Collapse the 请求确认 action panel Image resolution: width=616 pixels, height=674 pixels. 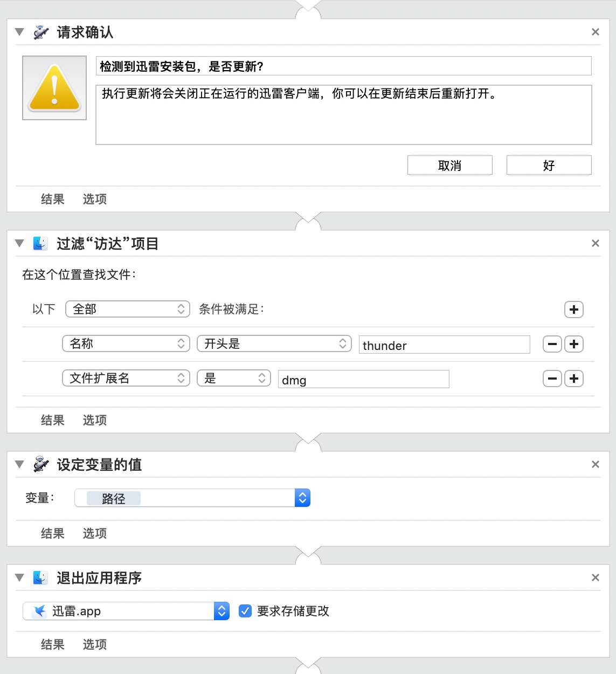coord(20,32)
